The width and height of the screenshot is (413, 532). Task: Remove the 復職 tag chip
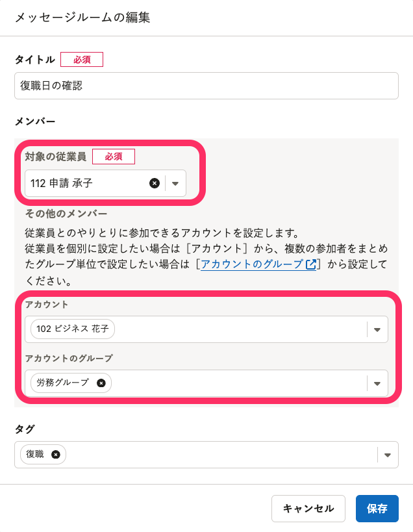56,455
